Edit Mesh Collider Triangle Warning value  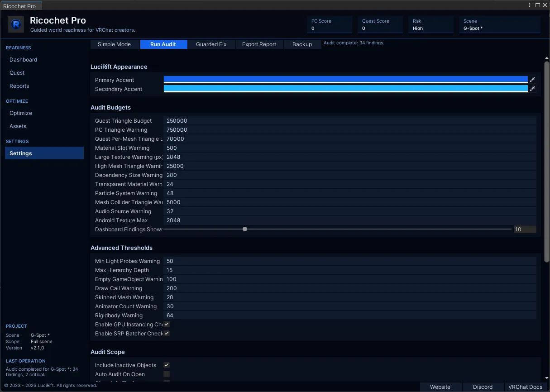tap(350, 202)
